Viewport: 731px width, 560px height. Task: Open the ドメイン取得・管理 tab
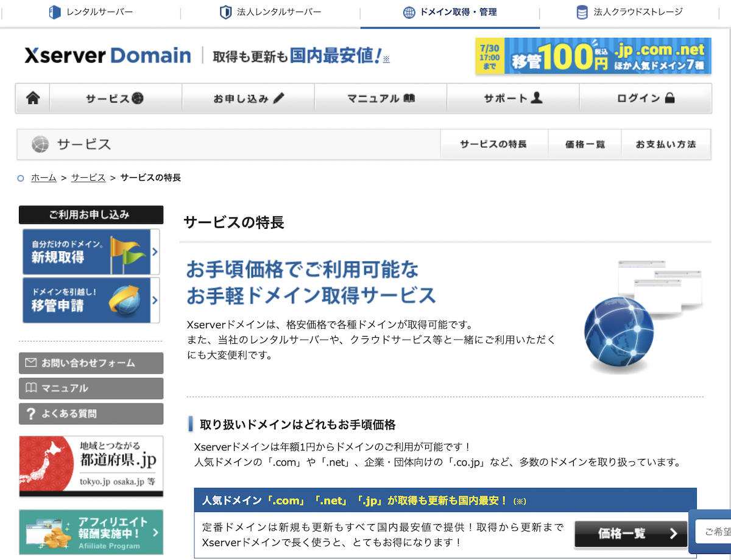[x=450, y=12]
